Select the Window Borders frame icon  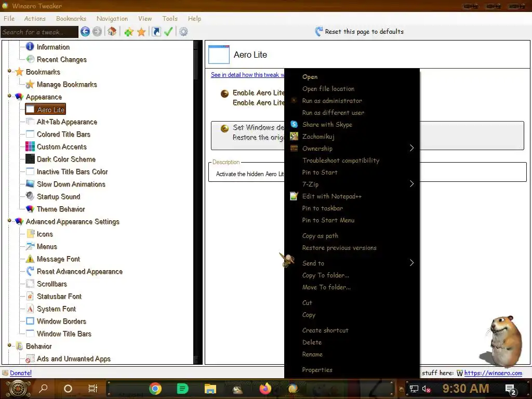pyautogui.click(x=30, y=321)
